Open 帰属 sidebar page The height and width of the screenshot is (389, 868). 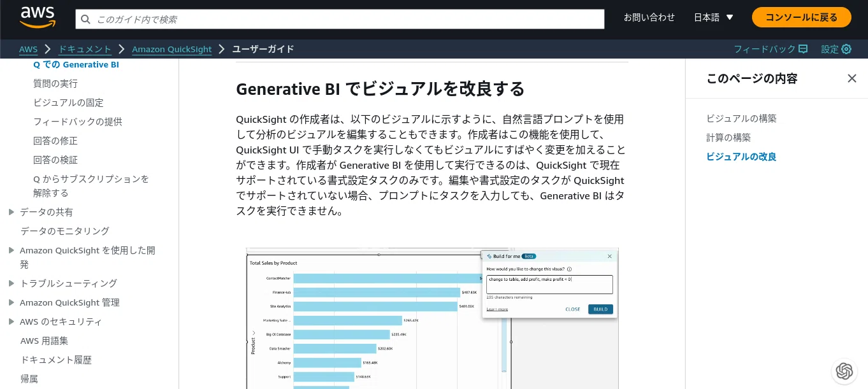tap(29, 379)
